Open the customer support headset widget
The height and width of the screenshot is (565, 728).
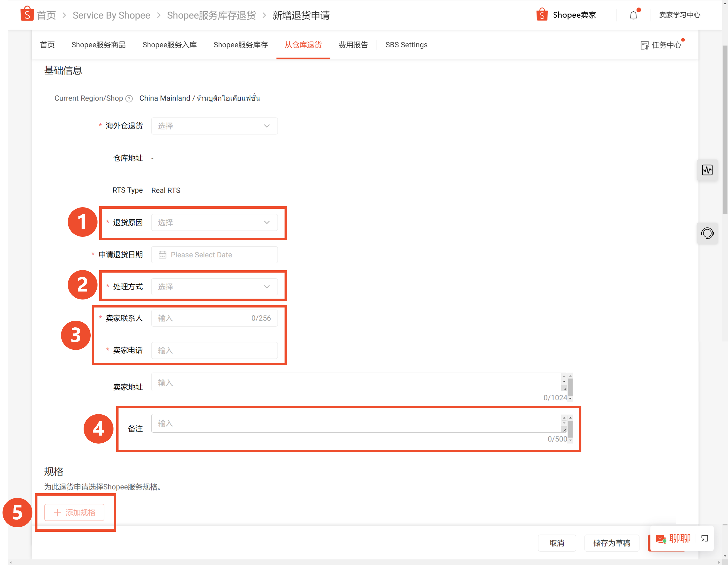coord(707,233)
